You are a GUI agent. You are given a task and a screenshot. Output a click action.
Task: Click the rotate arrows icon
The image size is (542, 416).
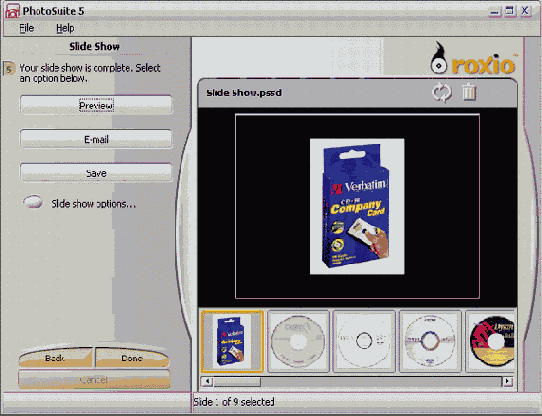tap(442, 92)
